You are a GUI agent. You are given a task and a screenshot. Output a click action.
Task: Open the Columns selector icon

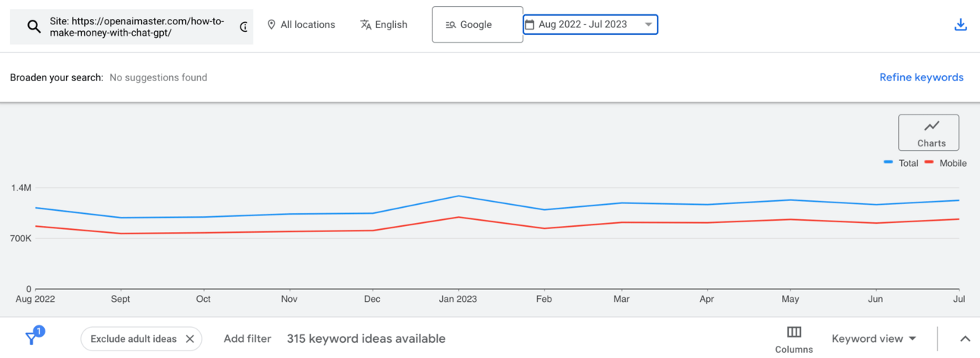pyautogui.click(x=793, y=332)
